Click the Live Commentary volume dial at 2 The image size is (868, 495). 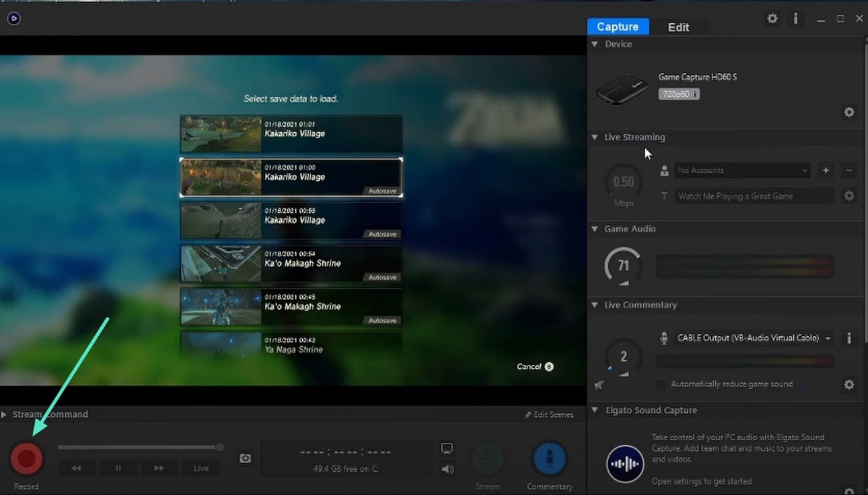point(623,356)
